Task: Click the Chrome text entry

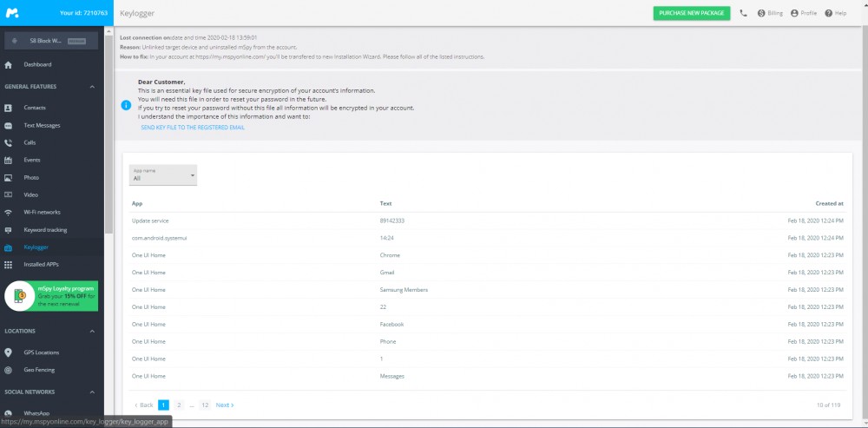Action: (390, 255)
